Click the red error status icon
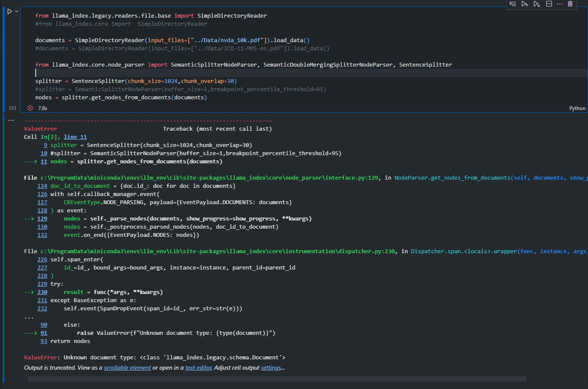The image size is (588, 389). pyautogui.click(x=30, y=108)
